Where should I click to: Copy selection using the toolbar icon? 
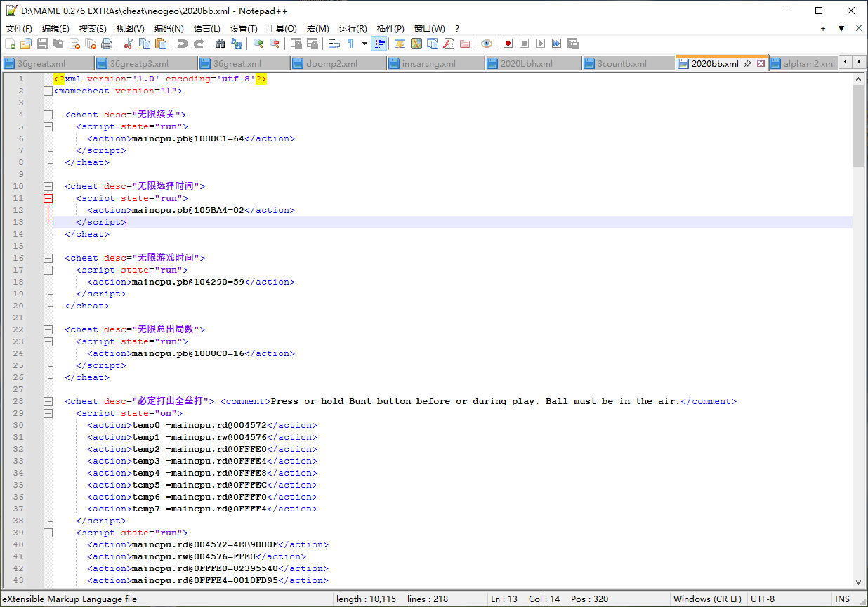point(145,44)
